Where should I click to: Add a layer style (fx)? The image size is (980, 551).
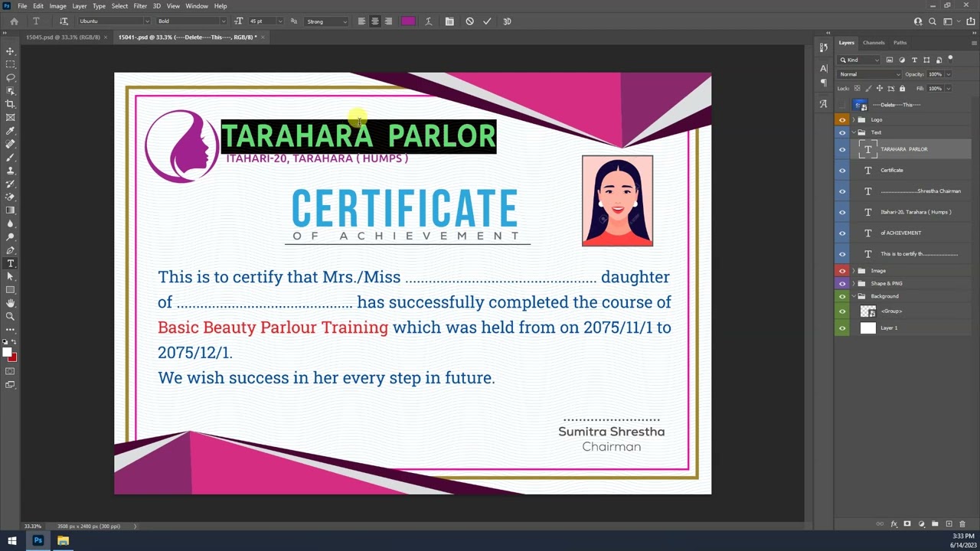pyautogui.click(x=893, y=524)
